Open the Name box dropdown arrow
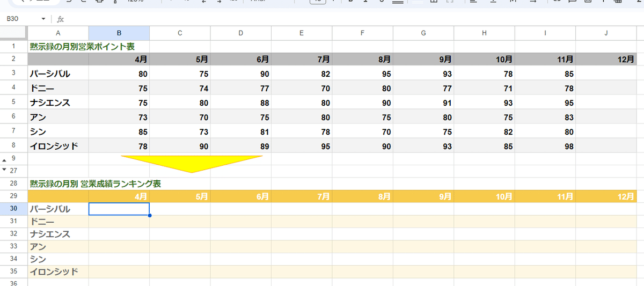The image size is (644, 286). pos(43,19)
